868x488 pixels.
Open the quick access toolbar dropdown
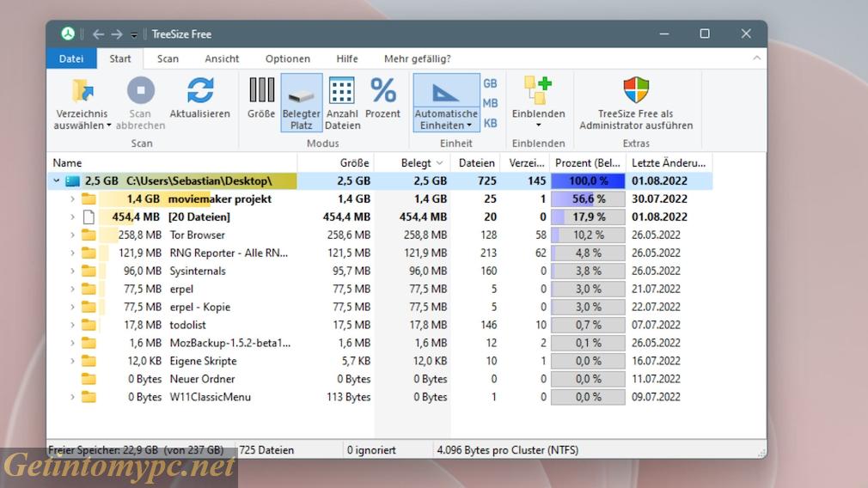click(x=134, y=35)
